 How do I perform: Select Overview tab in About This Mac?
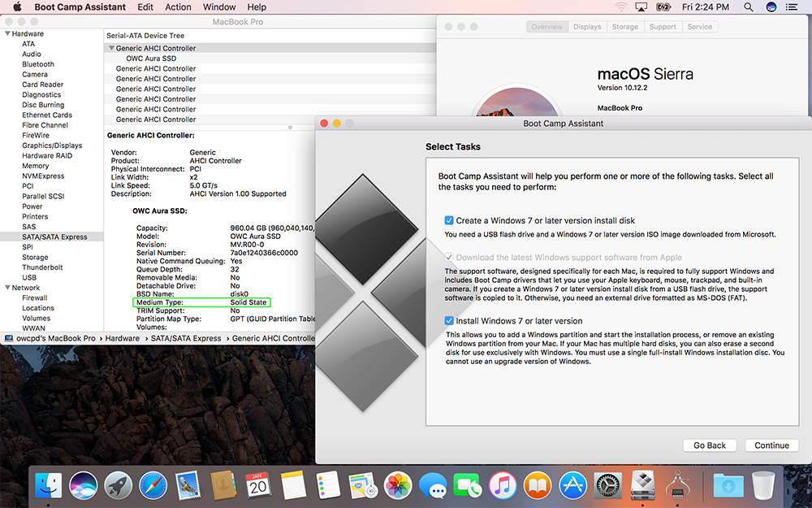[546, 27]
